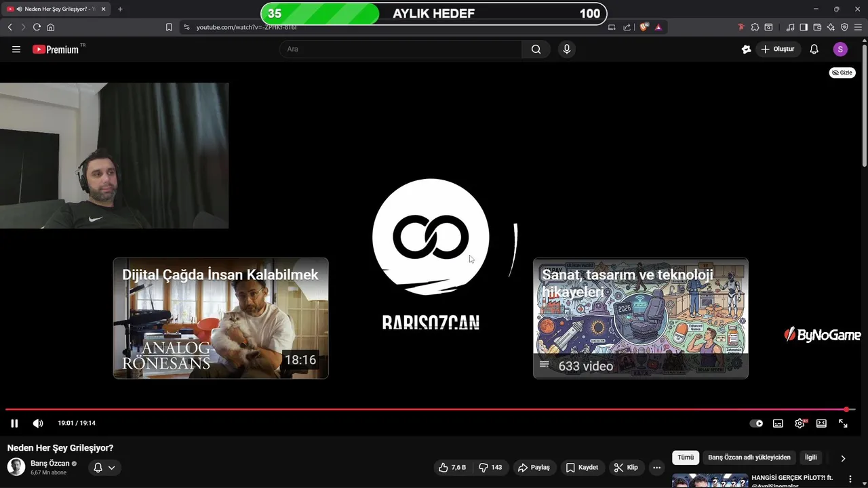
Task: Start voice search with microphone icon
Action: [567, 49]
